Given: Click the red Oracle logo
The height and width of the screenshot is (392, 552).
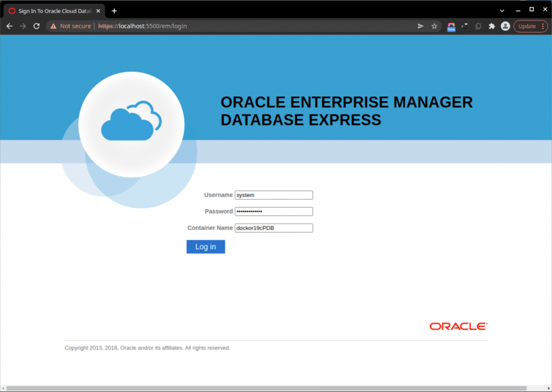Looking at the screenshot, I should [x=458, y=326].
